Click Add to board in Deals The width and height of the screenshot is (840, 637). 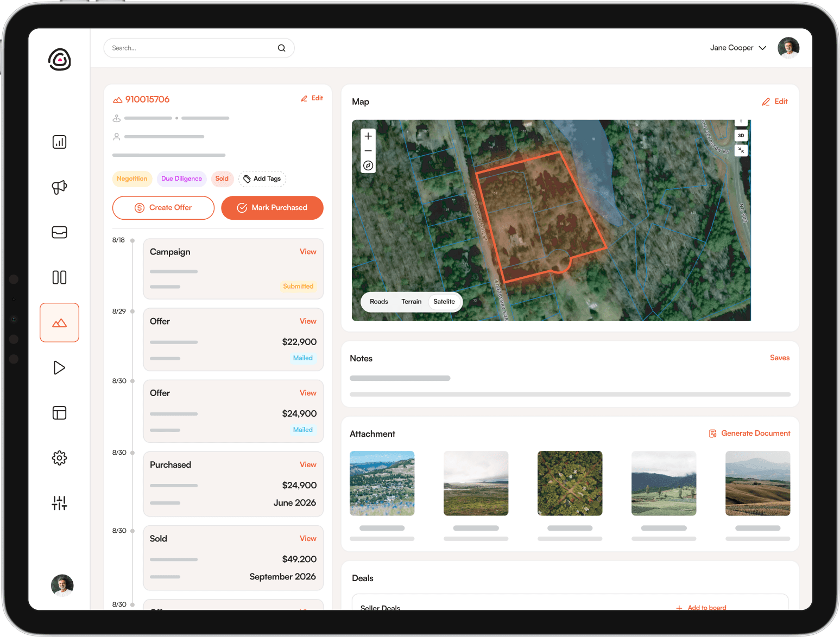coord(702,608)
